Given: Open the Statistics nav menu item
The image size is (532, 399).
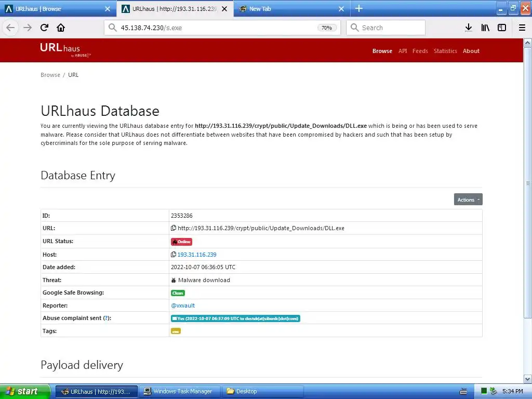Looking at the screenshot, I should (x=445, y=51).
